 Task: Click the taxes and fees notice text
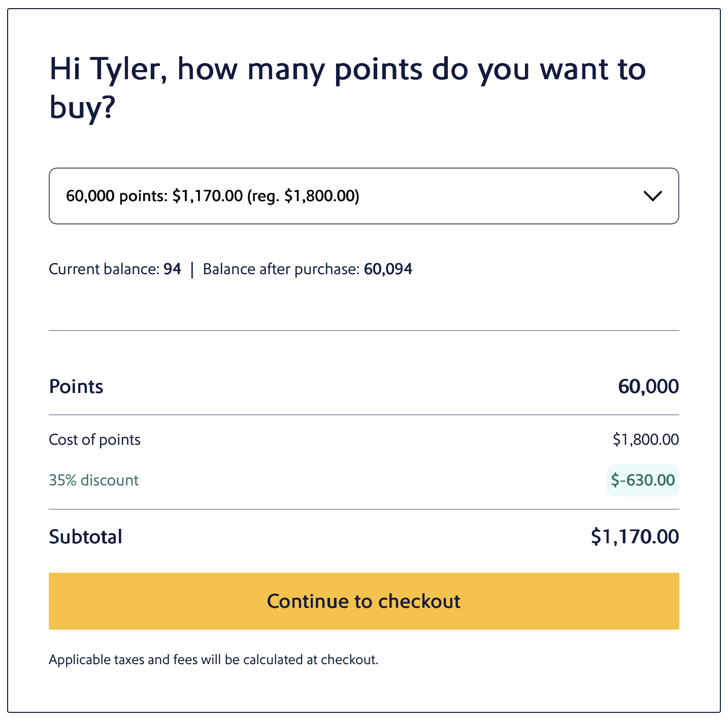214,659
